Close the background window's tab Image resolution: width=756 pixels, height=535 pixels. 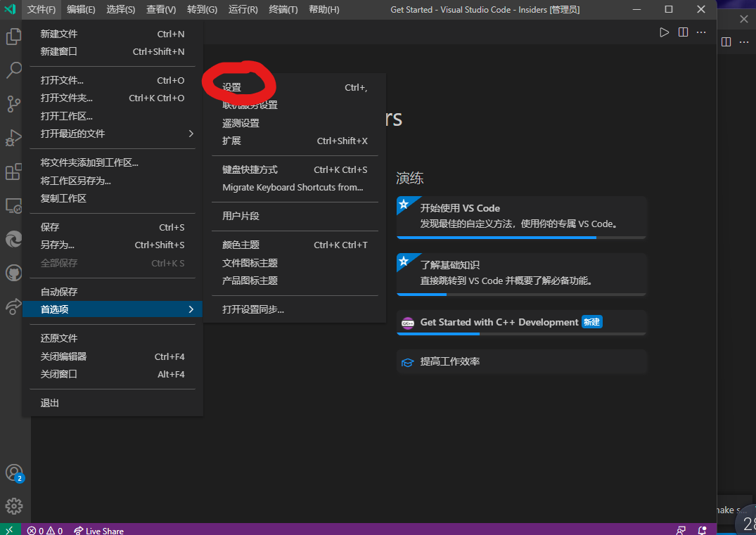coord(744,19)
